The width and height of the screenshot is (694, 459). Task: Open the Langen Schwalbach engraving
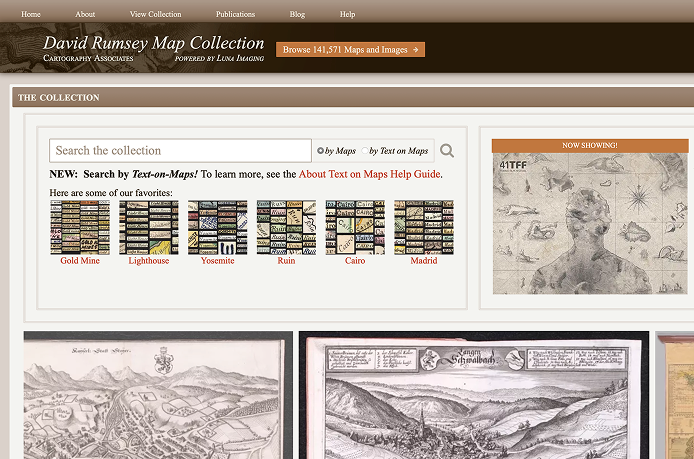coord(474,395)
